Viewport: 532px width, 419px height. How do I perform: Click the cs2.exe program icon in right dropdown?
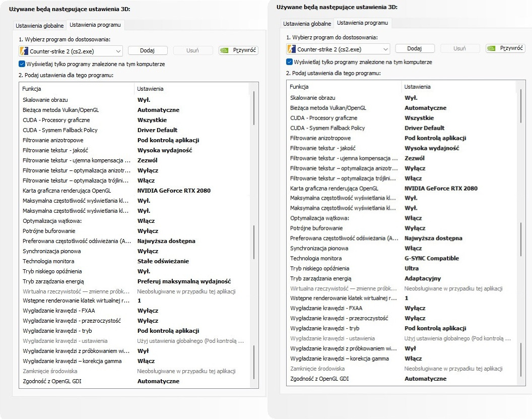[292, 49]
